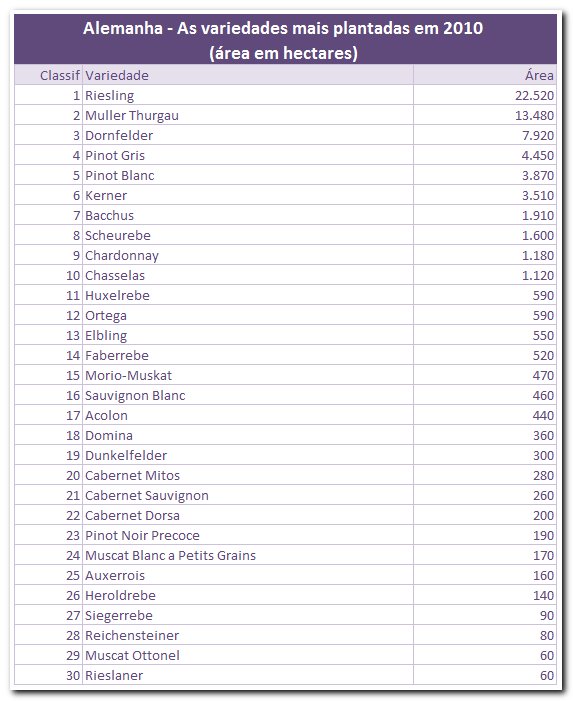This screenshot has height=701, width=573.
Task: Click the Huxelrebe variety name
Action: (x=117, y=296)
